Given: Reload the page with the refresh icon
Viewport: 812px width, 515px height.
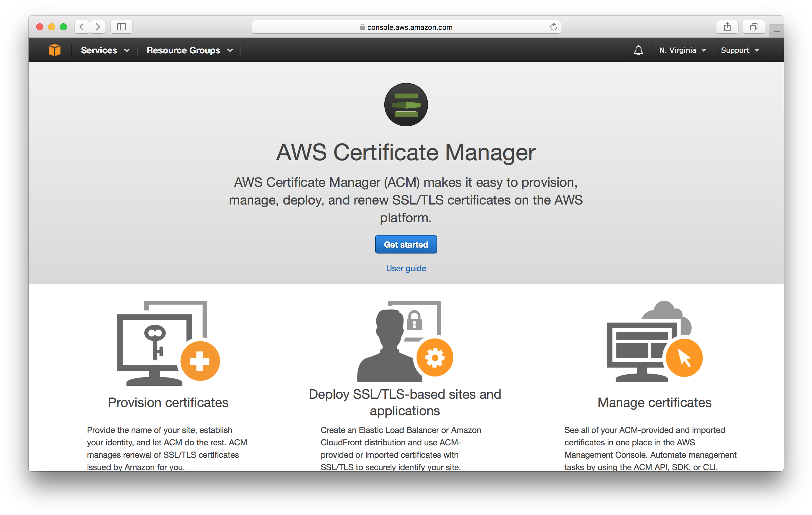Looking at the screenshot, I should point(553,27).
